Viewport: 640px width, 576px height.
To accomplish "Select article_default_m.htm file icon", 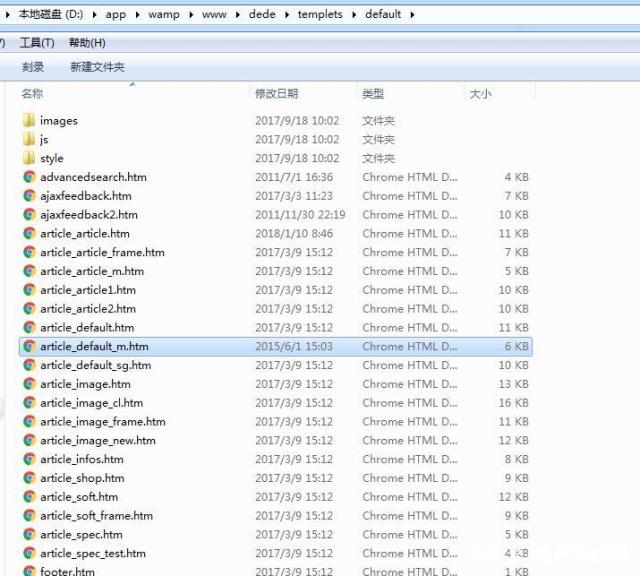I will tap(29, 346).
